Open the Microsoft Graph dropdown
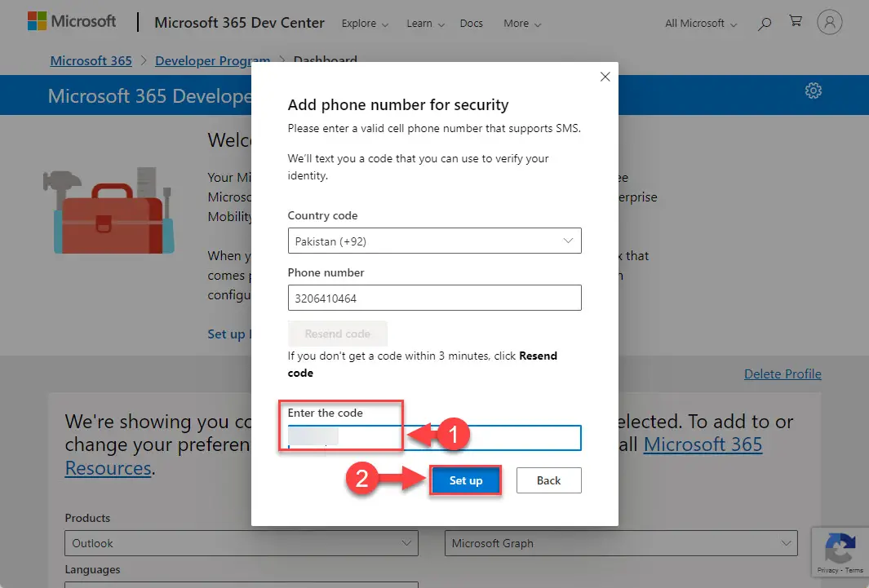869x588 pixels. 621,543
